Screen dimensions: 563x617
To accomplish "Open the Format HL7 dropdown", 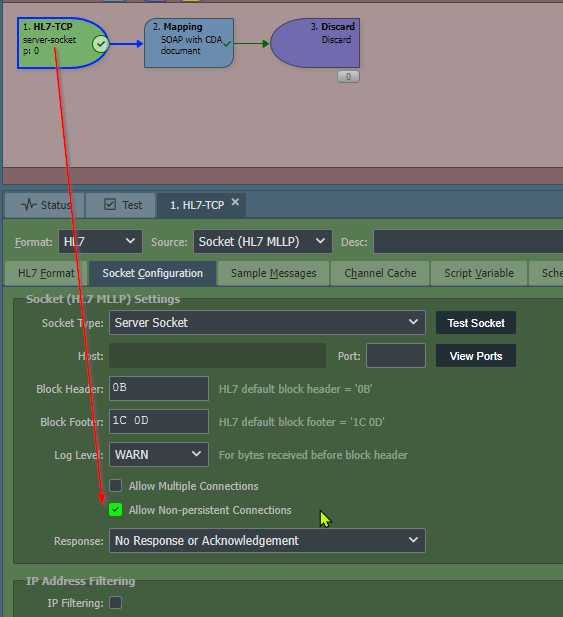I will pos(100,242).
